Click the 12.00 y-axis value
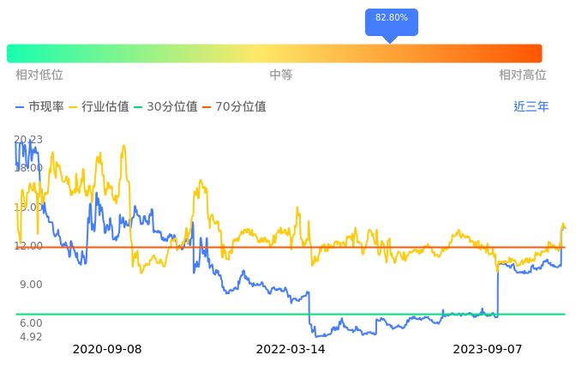 (x=28, y=246)
